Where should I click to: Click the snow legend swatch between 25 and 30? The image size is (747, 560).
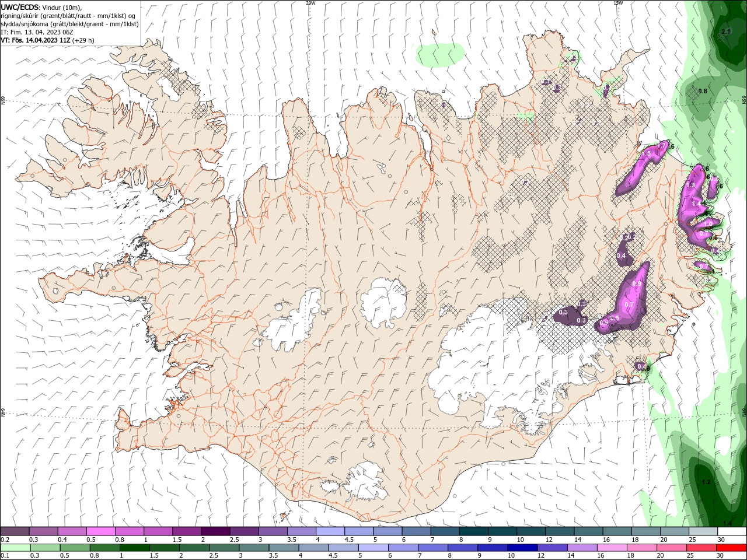click(x=703, y=531)
